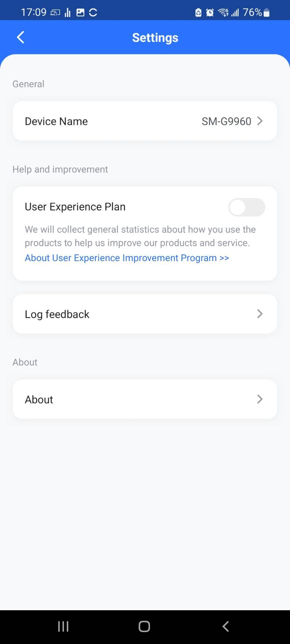Tap the Wi-Fi status bar icon

pyautogui.click(x=223, y=12)
